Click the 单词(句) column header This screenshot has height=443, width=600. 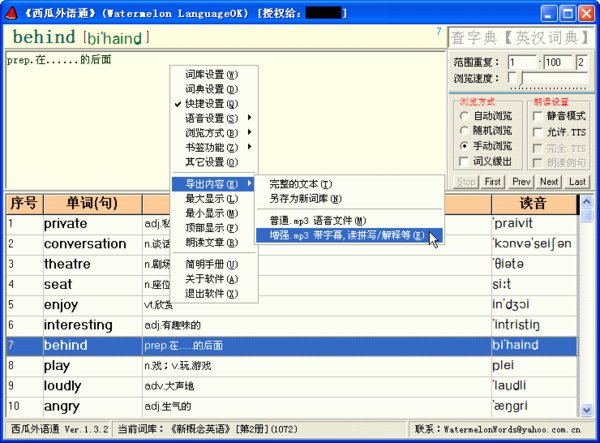point(93,204)
